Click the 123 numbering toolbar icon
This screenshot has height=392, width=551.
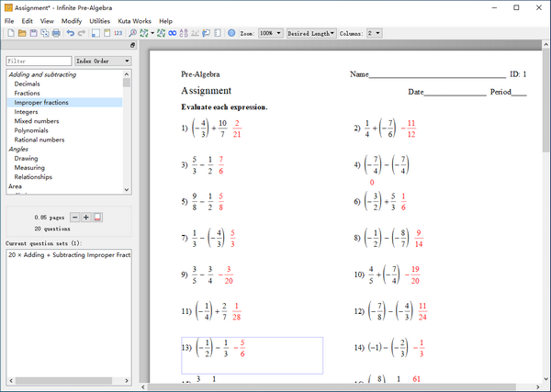coord(118,33)
